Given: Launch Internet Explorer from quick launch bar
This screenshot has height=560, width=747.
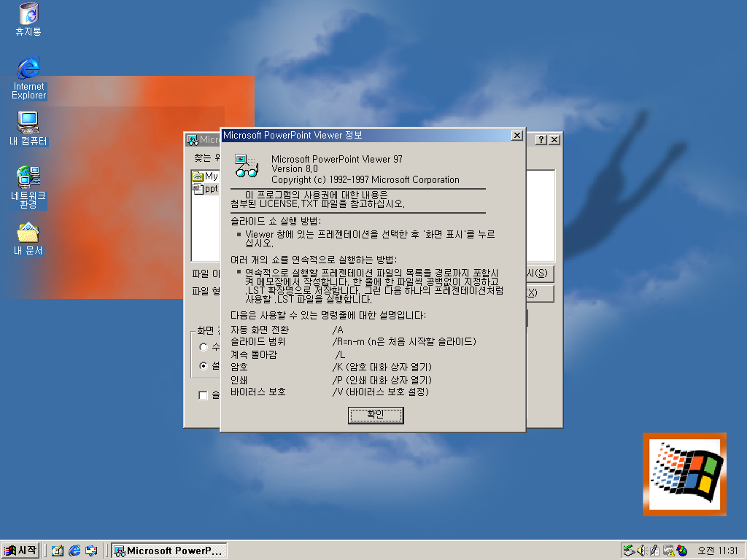Looking at the screenshot, I should [x=74, y=551].
